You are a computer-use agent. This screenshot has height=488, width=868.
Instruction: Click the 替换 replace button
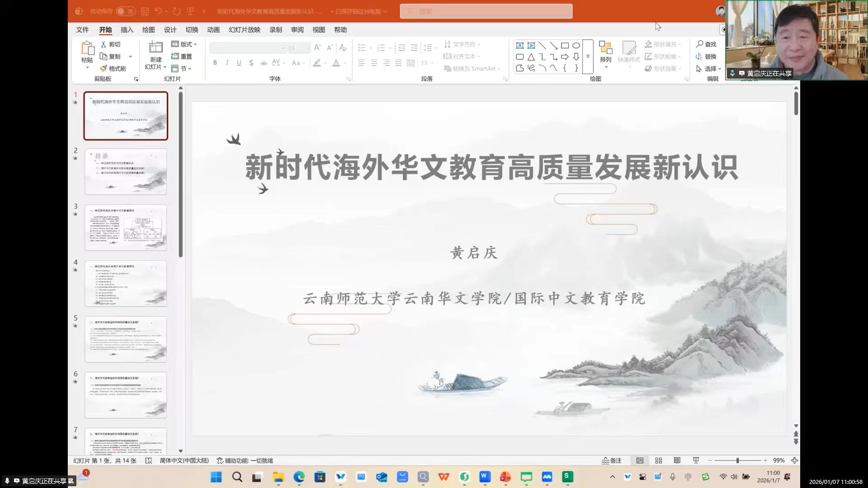(x=706, y=56)
